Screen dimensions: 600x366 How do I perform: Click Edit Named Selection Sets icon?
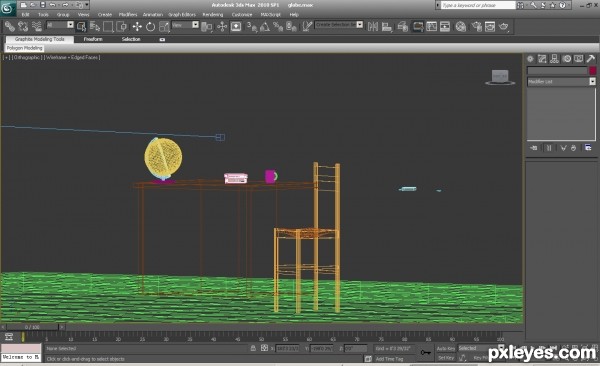(x=307, y=26)
